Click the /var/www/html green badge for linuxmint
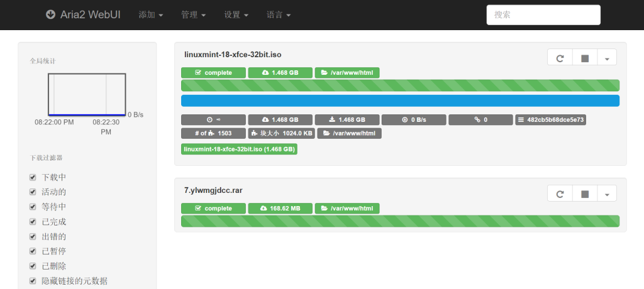The image size is (644, 289). coord(347,73)
